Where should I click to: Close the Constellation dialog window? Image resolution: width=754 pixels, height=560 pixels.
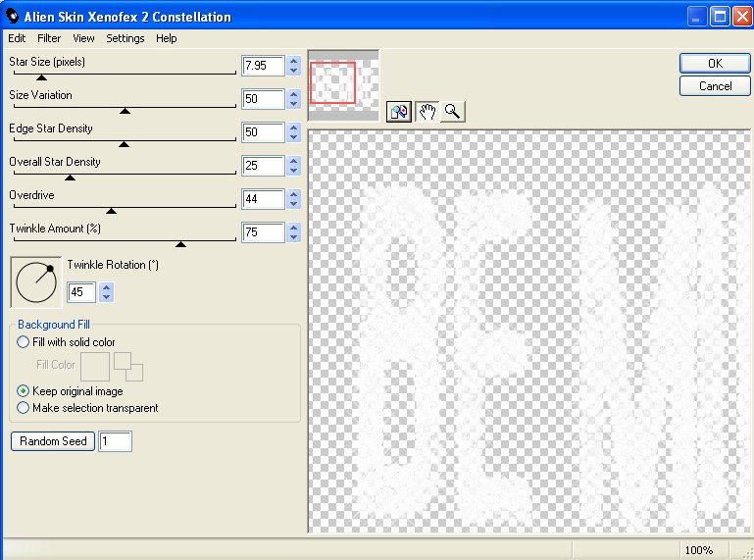[742, 17]
